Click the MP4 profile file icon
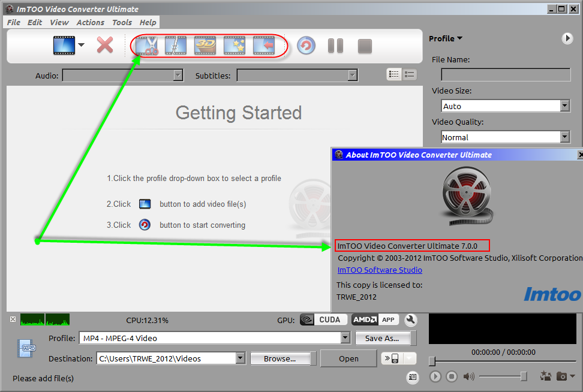The width and height of the screenshot is (583, 392). coord(26,348)
